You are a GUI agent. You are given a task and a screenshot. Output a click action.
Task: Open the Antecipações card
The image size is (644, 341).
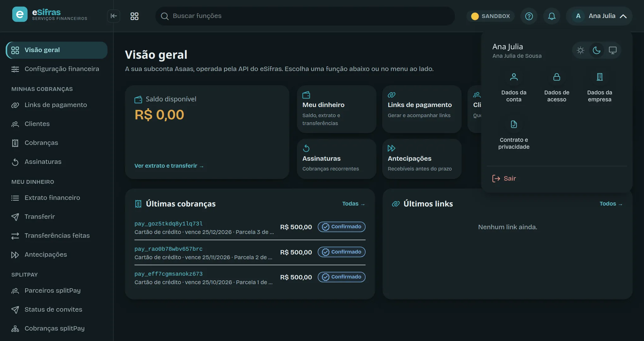click(422, 159)
